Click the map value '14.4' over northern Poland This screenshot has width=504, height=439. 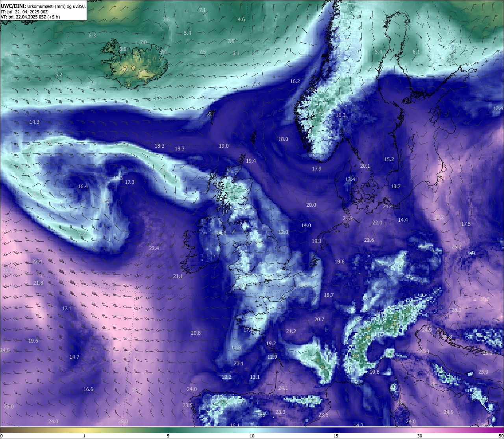403,220
